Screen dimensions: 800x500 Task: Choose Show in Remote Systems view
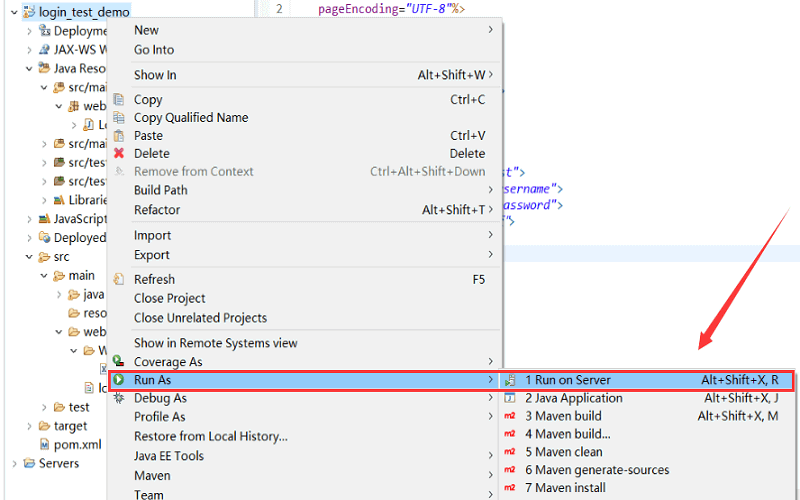coord(305,343)
